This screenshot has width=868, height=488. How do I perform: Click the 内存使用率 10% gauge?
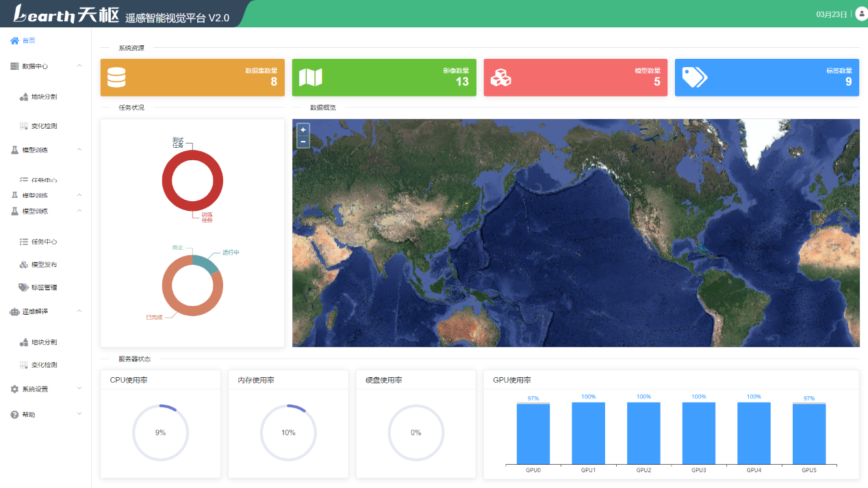[288, 433]
